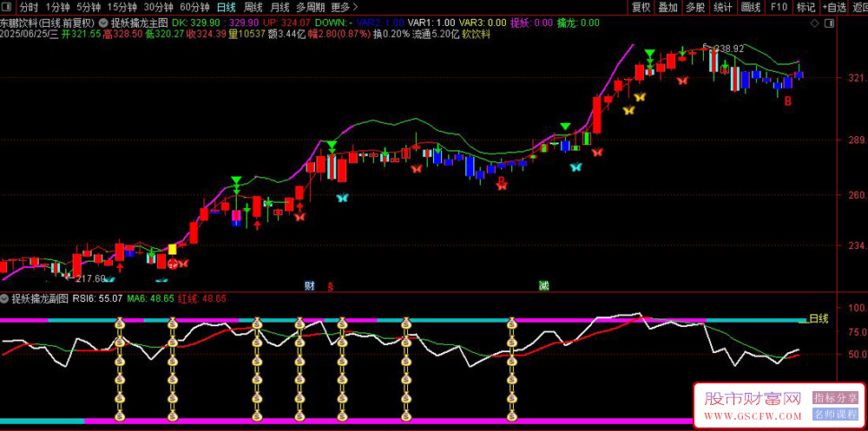Click the red circled plus signal marker

[173, 264]
